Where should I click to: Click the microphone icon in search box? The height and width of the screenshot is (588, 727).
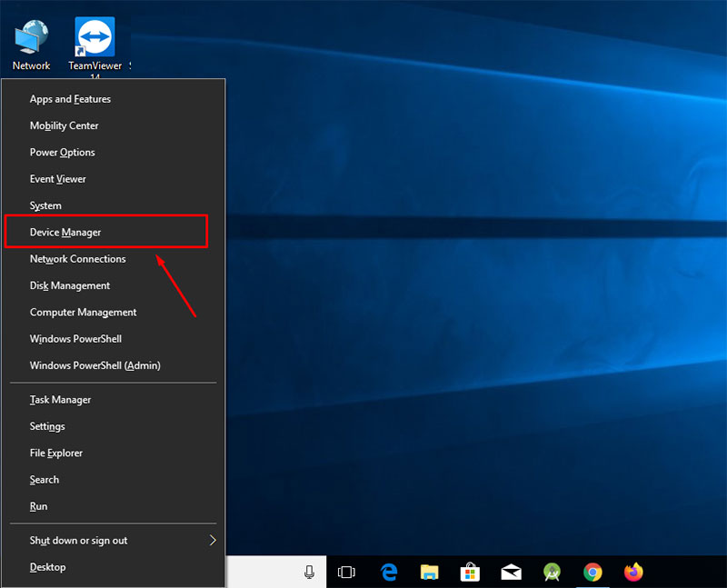pyautogui.click(x=309, y=572)
